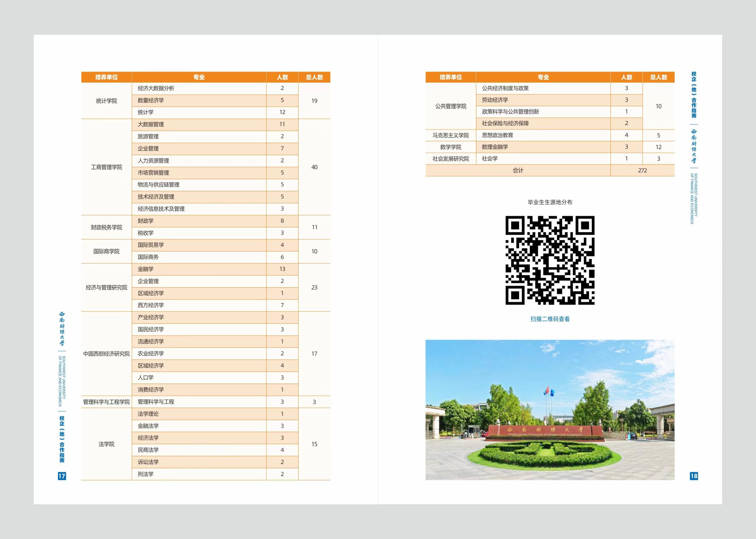
Task: Select the '民商法学' major cell
Action: tap(199, 450)
